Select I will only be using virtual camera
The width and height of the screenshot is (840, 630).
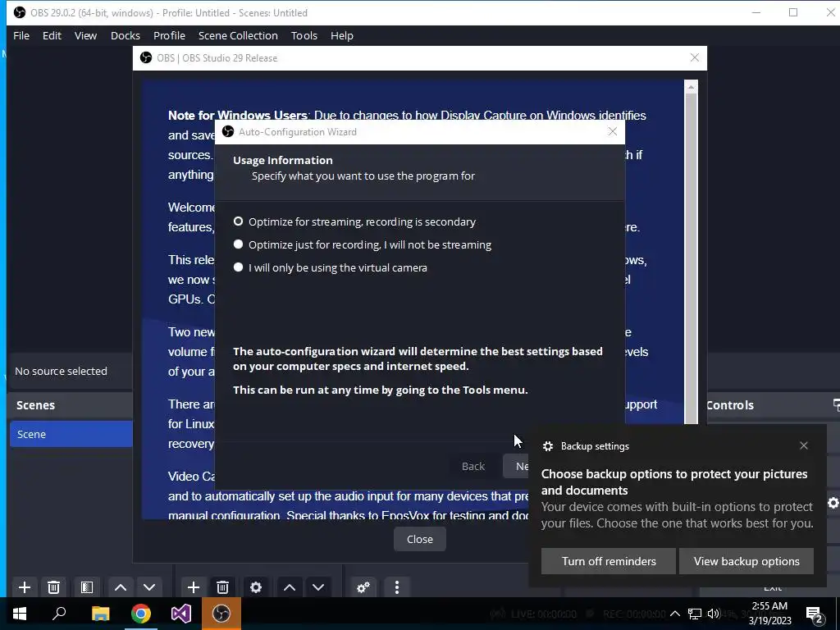[331, 268]
